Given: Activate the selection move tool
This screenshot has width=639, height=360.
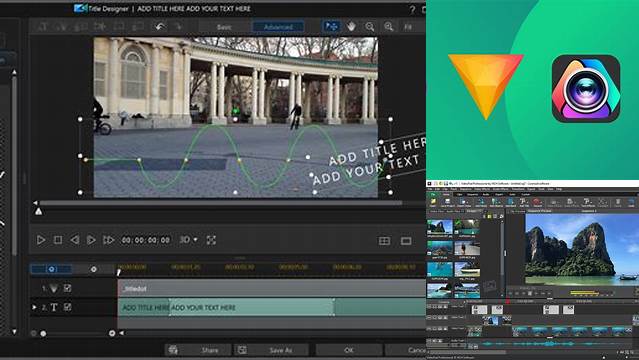Looking at the screenshot, I should click(x=331, y=27).
